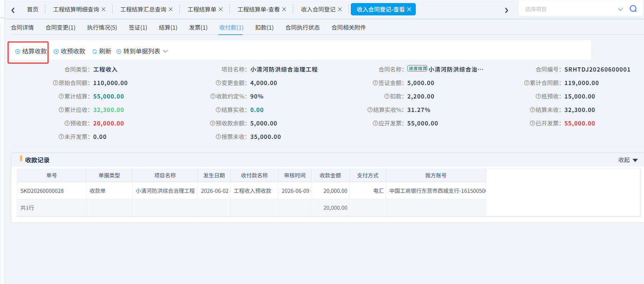
Task: Click help icon beside 累计应收
Action: tap(61, 110)
